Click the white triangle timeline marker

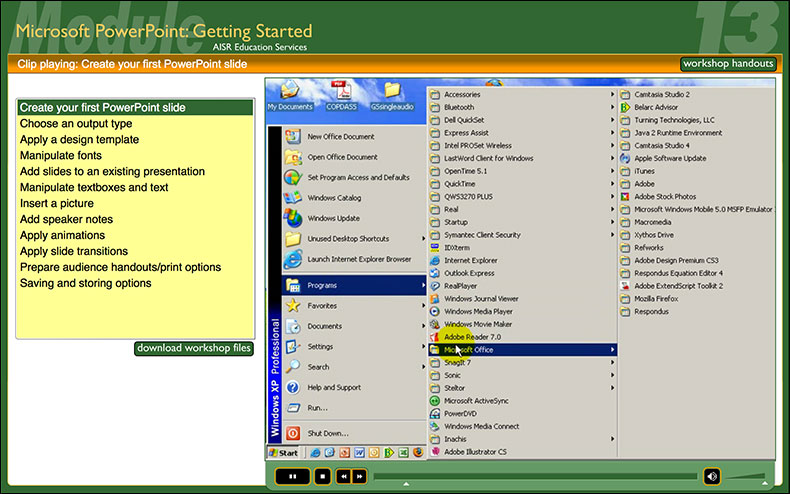point(406,484)
